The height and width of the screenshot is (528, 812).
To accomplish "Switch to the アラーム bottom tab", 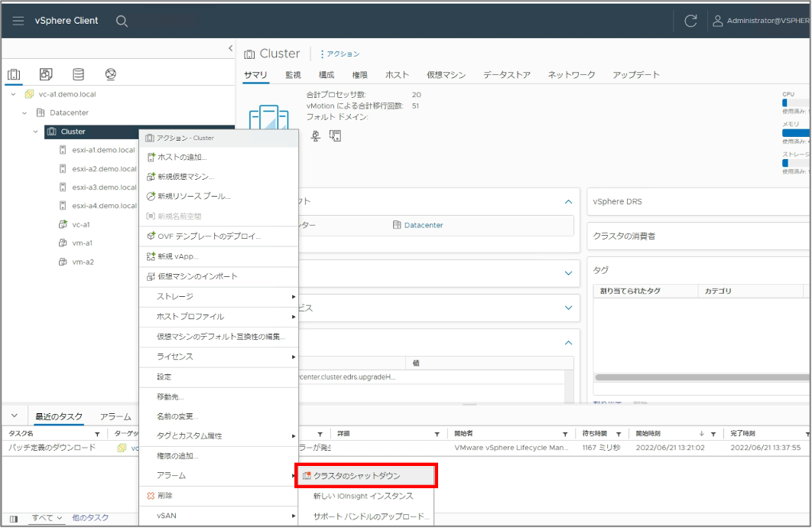I will [x=115, y=416].
